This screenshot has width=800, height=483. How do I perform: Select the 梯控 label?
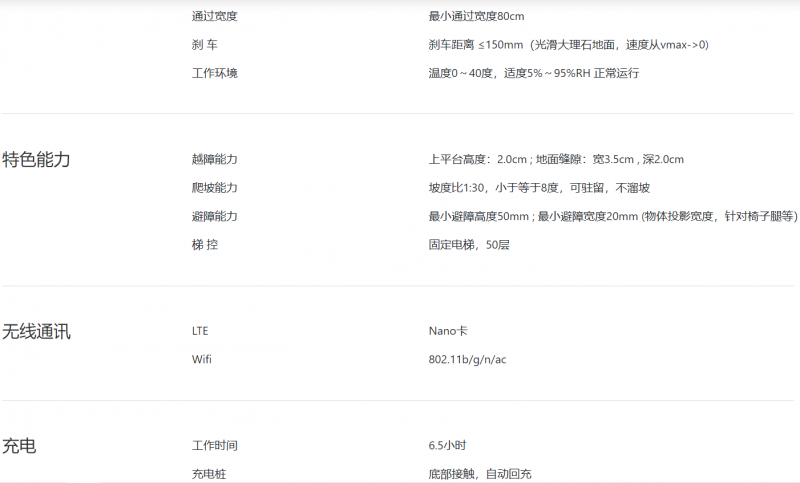click(205, 245)
